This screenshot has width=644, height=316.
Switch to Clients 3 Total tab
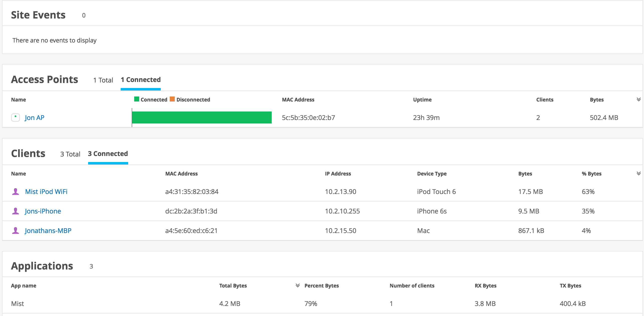(x=70, y=154)
